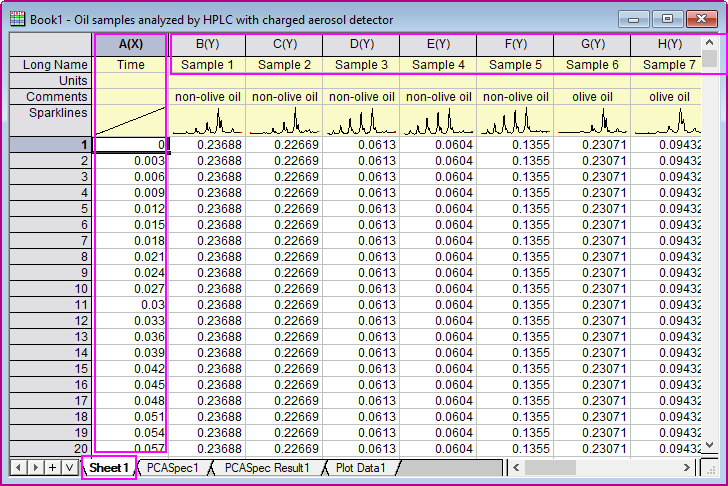Click Sample 4 cell in row 12
This screenshot has height=486, width=728.
click(x=438, y=321)
